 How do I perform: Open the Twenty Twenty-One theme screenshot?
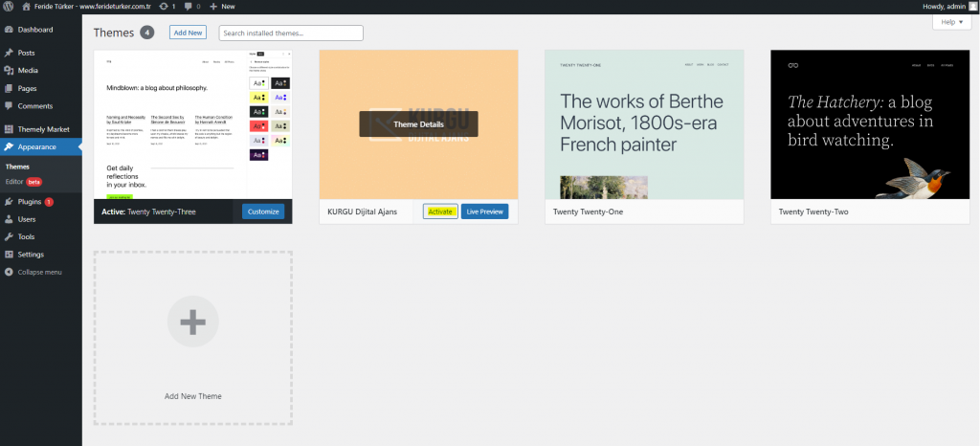point(644,124)
